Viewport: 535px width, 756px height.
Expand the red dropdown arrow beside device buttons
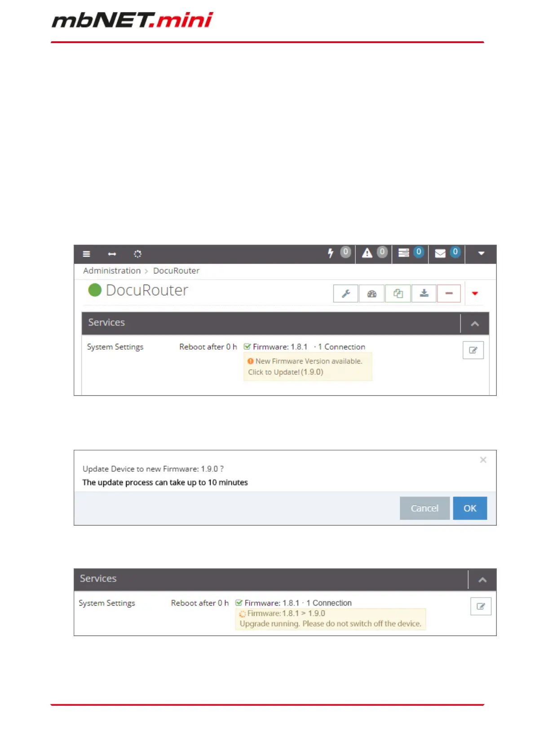(475, 294)
